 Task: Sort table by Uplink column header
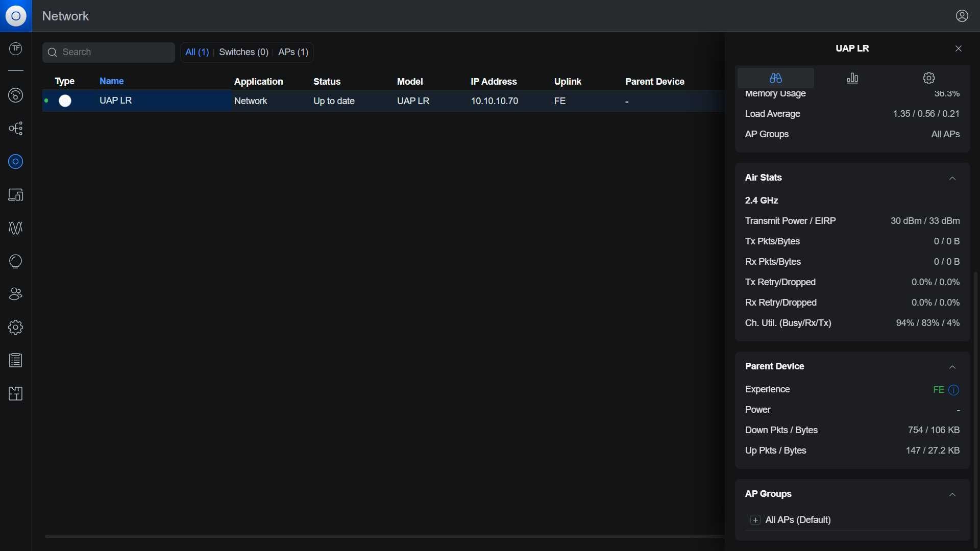coord(568,82)
